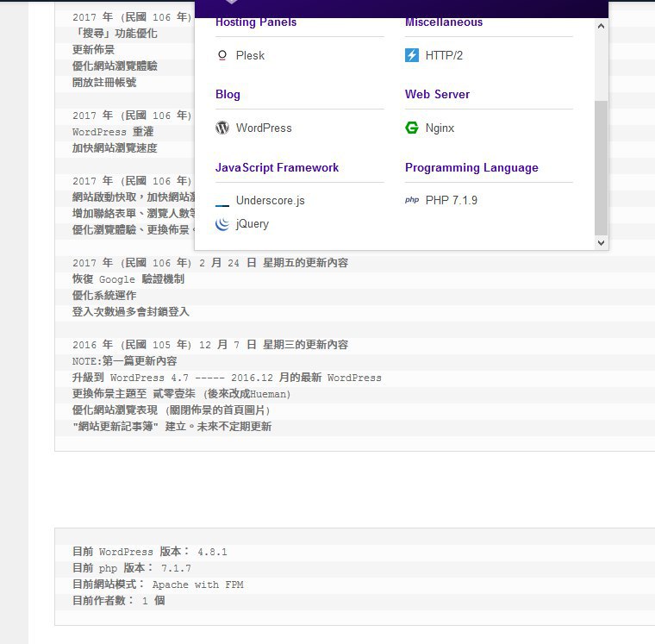Click the WordPress logo icon under Blog
The width and height of the screenshot is (655, 644).
[x=222, y=128]
